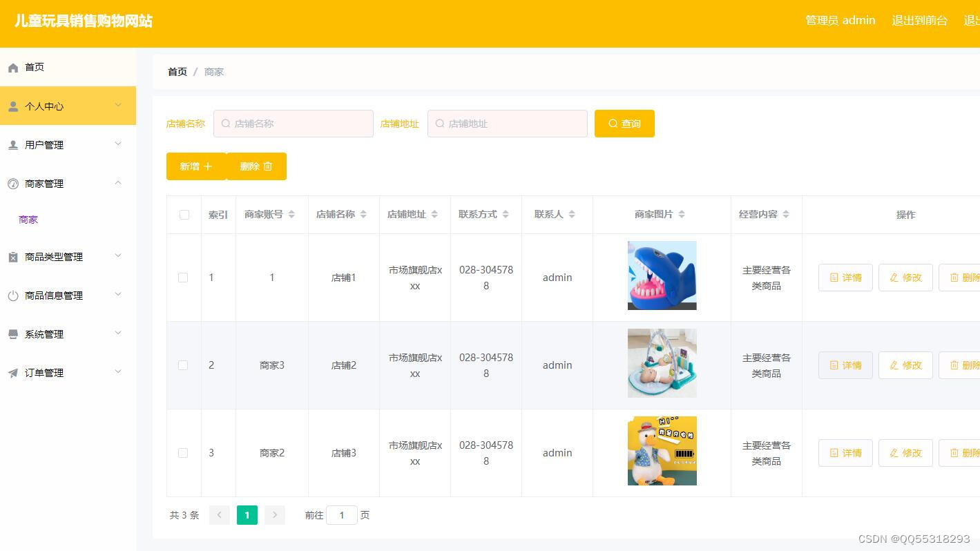This screenshot has height=551, width=980.
Task: Click the search icon in 店铺名称 field
Action: pyautogui.click(x=226, y=124)
